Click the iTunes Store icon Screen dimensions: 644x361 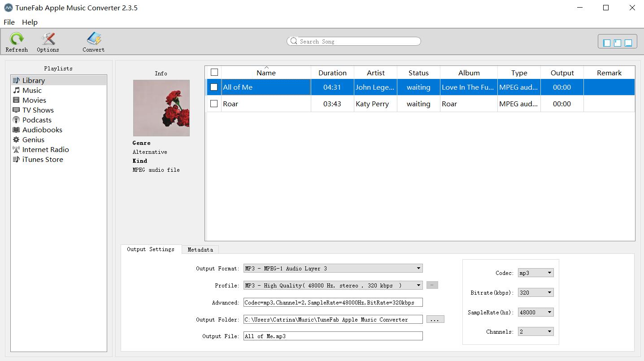[x=16, y=159]
